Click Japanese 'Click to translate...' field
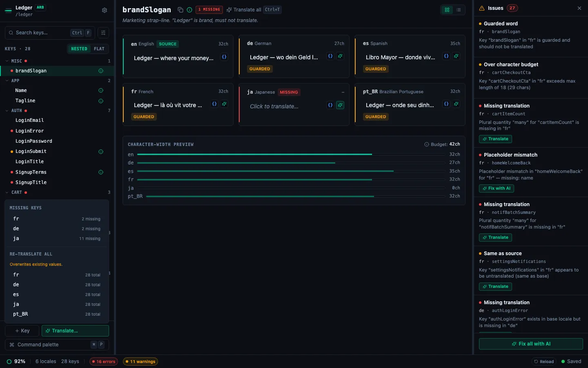Image resolution: width=588 pixels, height=368 pixels. 286,106
